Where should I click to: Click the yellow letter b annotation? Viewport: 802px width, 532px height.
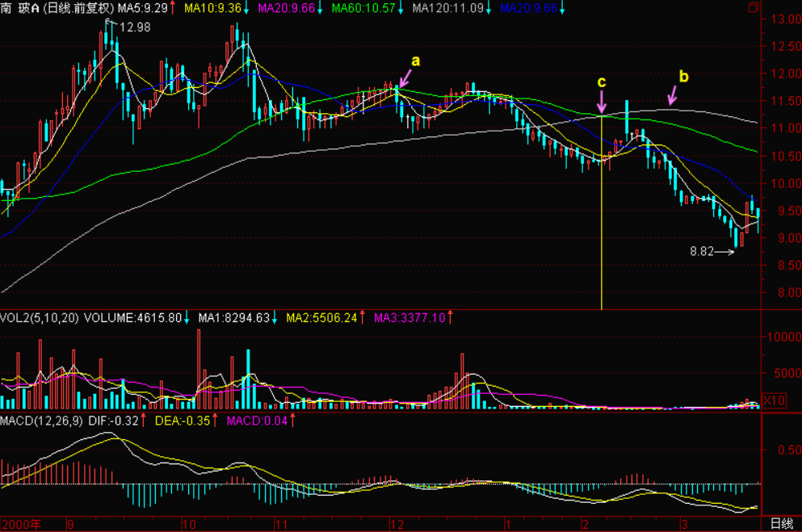[x=683, y=77]
